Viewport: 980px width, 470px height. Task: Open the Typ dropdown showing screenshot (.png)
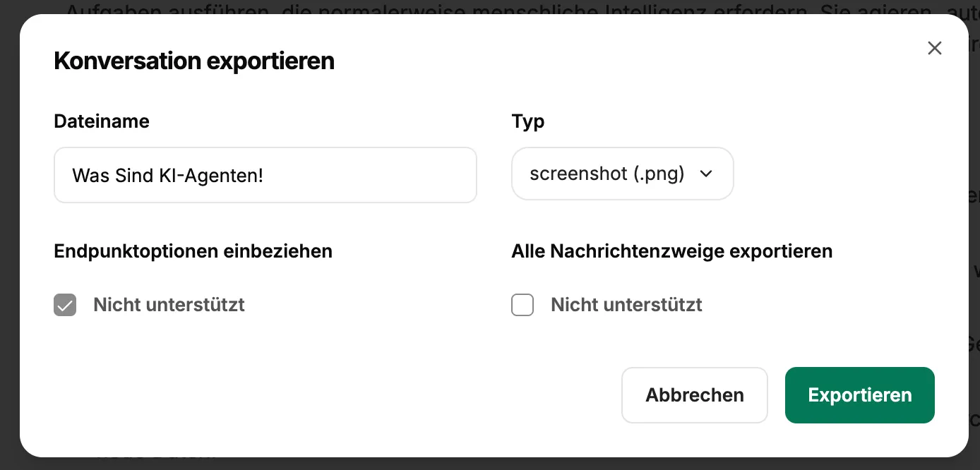click(x=622, y=174)
